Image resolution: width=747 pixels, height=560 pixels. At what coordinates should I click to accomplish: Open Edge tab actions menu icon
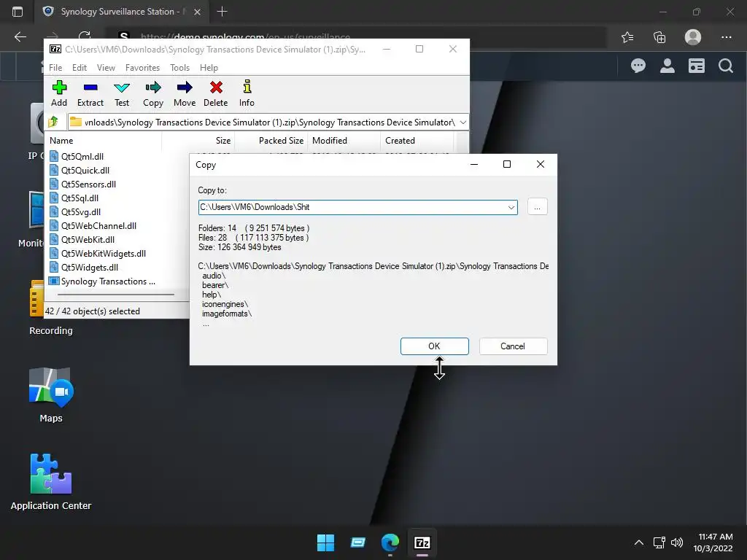tap(18, 12)
